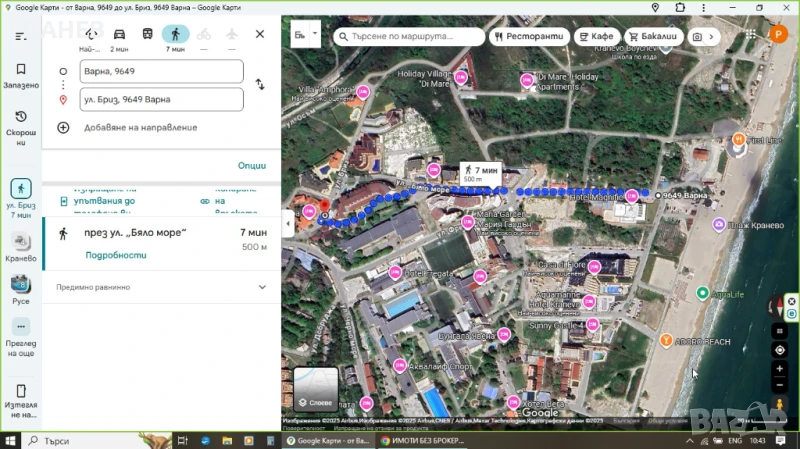Choose the walking travel mode
Viewport: 800px width, 449px height.
click(x=175, y=35)
